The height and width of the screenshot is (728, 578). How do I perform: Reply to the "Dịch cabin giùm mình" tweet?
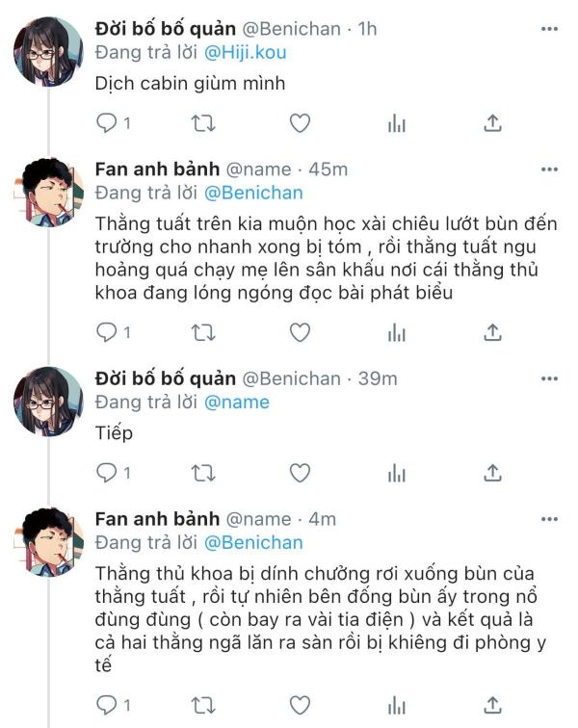[106, 123]
